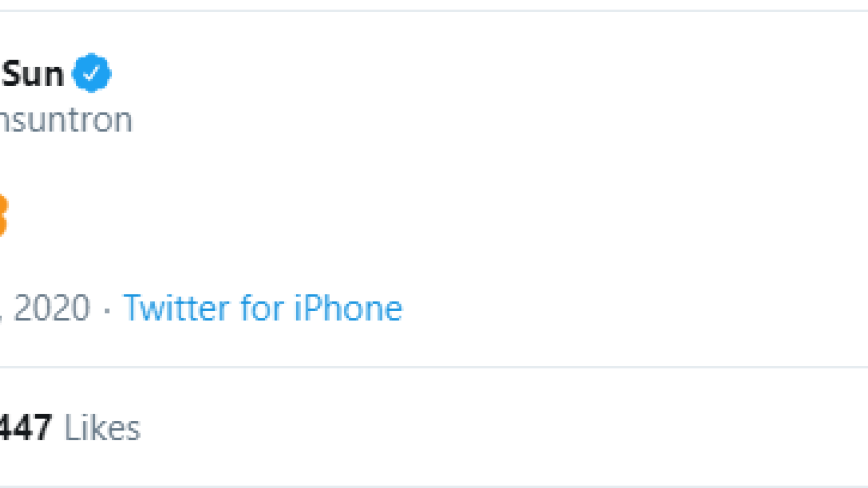Click the Likes label text
Viewport: 868px width, 488px height.
[x=103, y=428]
